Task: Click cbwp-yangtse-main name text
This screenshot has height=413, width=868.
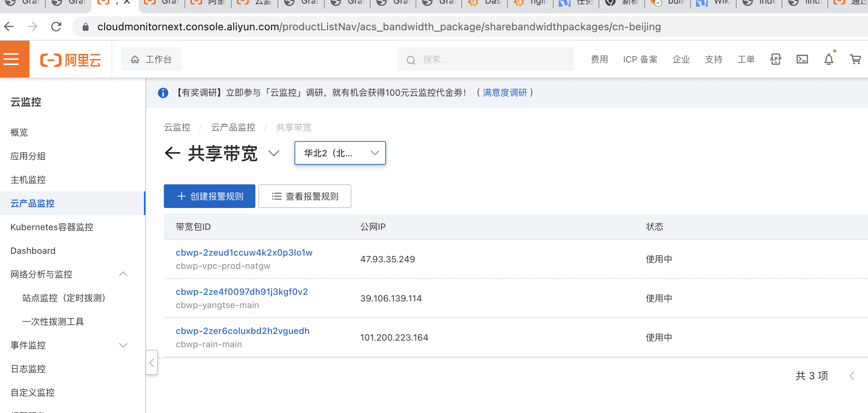Action: pos(217,305)
